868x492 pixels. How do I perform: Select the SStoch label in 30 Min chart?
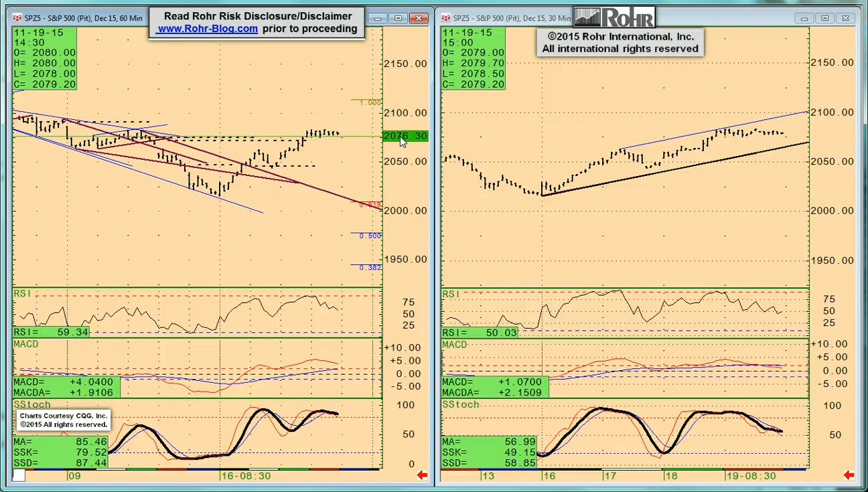[x=461, y=405]
